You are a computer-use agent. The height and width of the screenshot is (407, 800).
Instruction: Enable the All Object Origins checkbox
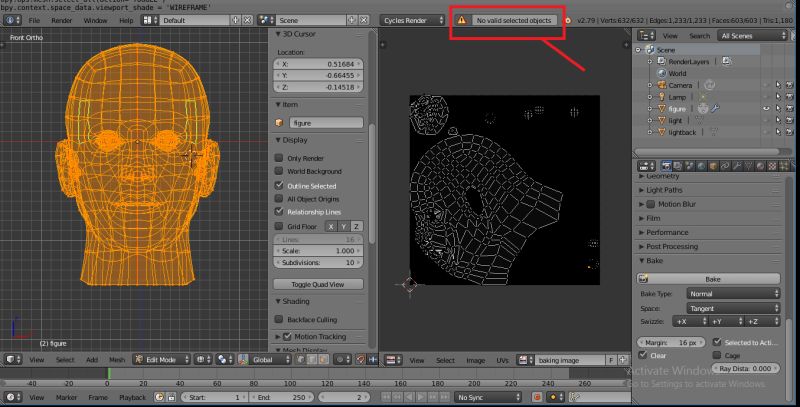279,198
